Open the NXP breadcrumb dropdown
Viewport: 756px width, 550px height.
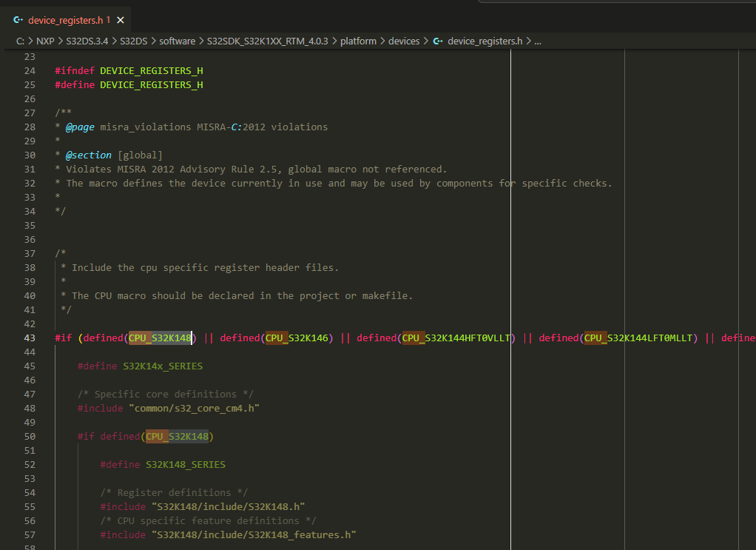(45, 41)
